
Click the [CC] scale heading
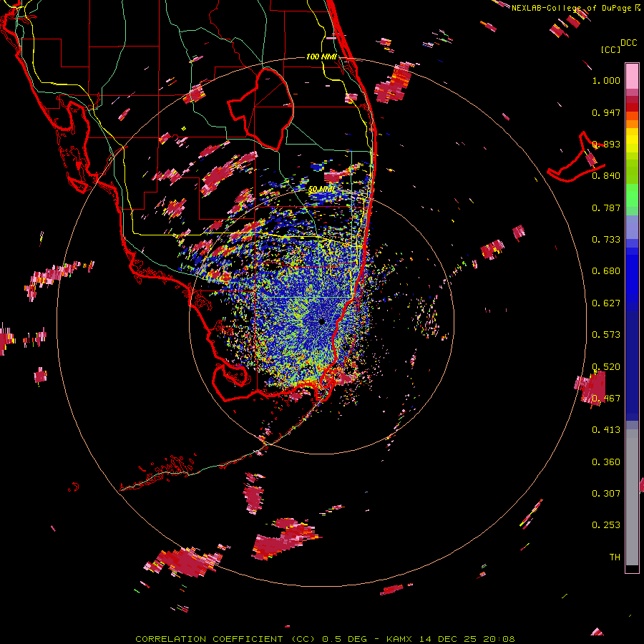tap(610, 49)
